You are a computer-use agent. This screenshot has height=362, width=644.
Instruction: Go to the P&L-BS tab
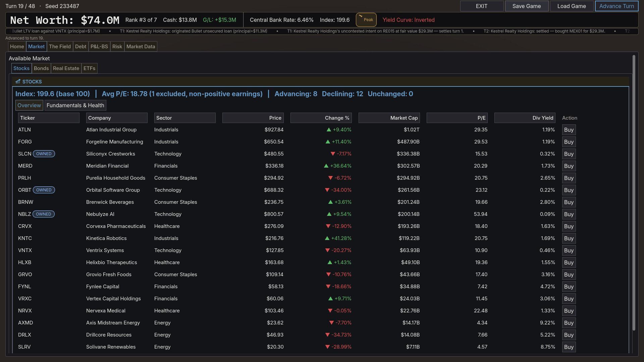pos(99,47)
